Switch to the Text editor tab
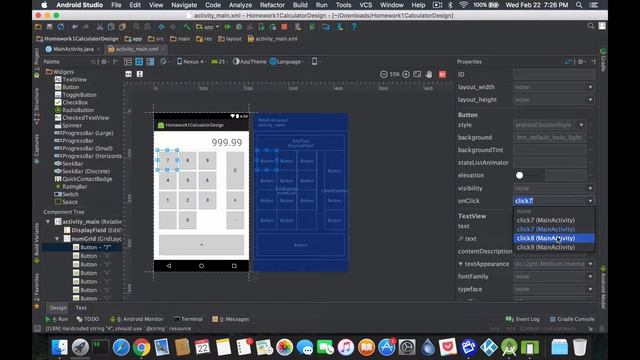 pyautogui.click(x=81, y=308)
